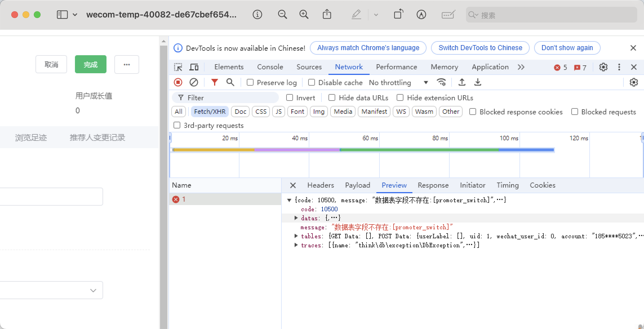Open network search magnifier
The image size is (644, 329).
click(230, 82)
